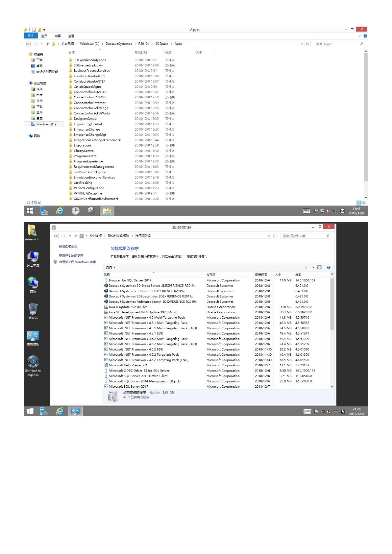This screenshot has width=392, height=554.
Task: Click File Explorer icon on upper taskbar
Action: click(107, 211)
